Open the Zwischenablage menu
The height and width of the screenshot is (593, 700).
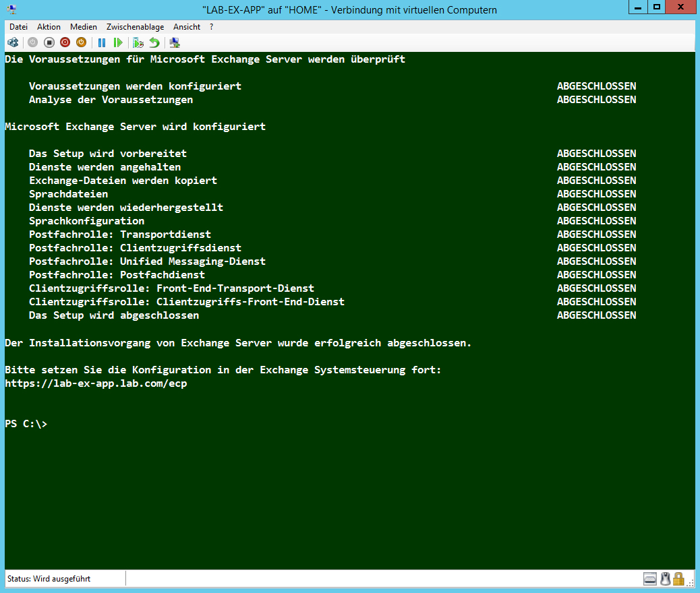135,27
